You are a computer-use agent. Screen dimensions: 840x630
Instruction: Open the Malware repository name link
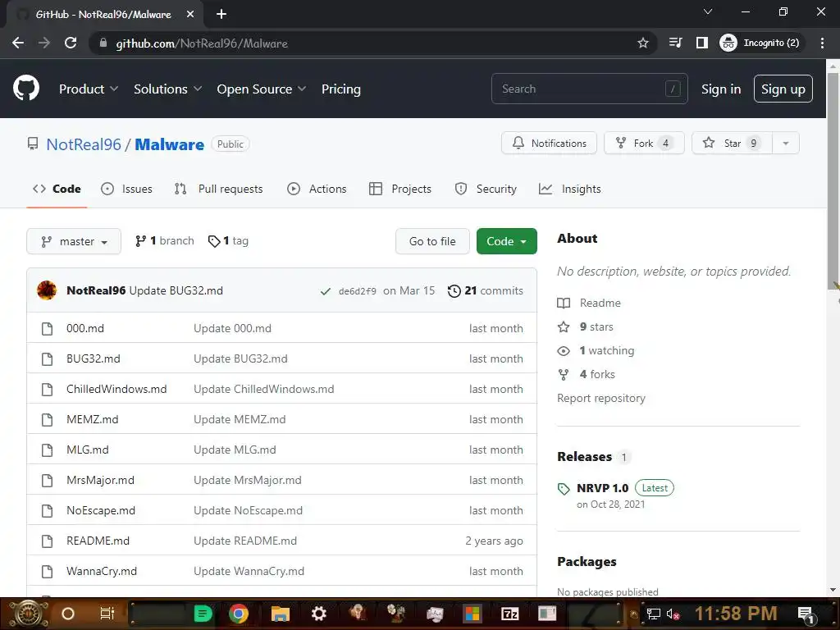169,144
